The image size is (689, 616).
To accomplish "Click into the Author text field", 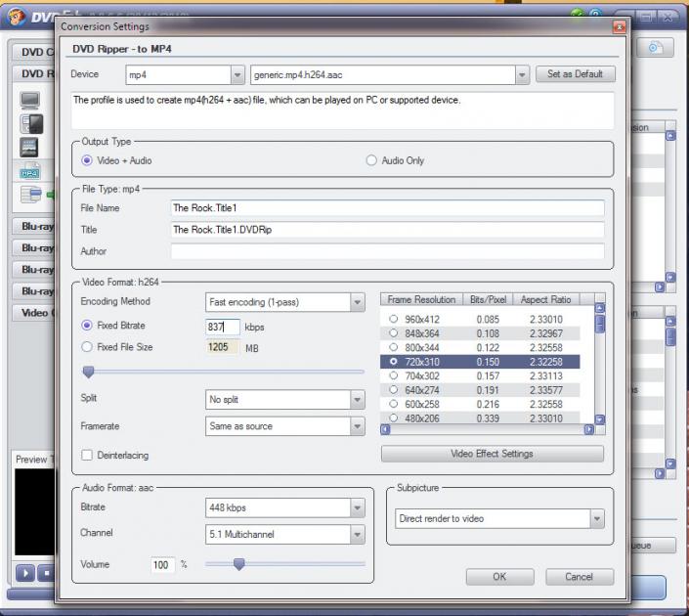I will coord(387,251).
